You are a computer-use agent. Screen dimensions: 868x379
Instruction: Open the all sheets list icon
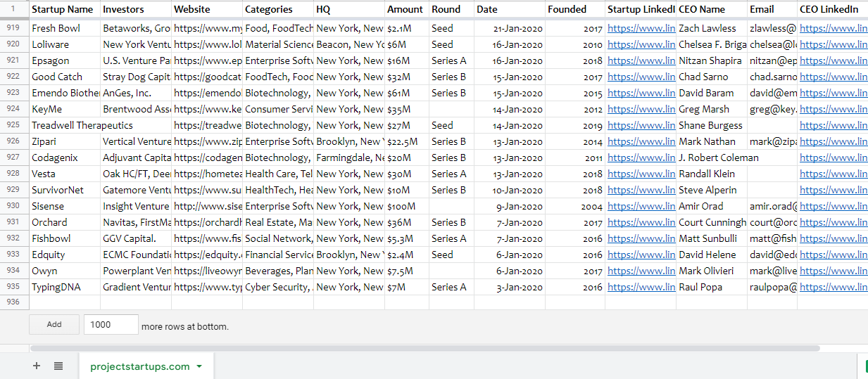(58, 366)
